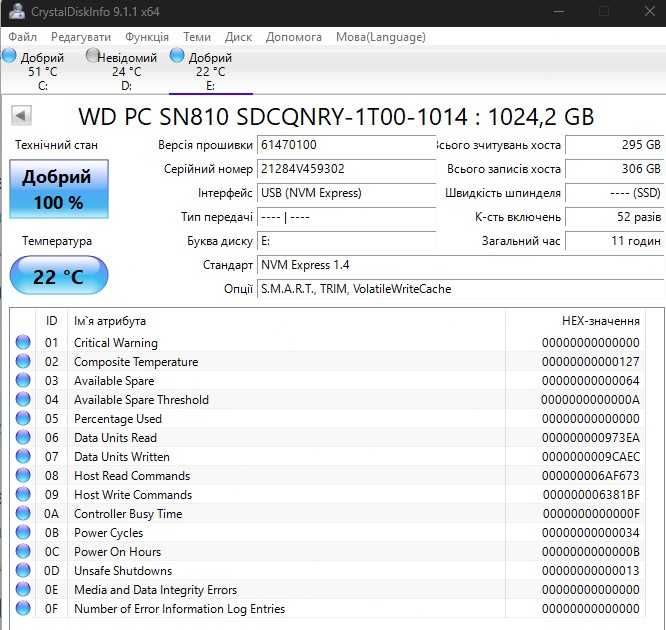Click status orb of Critical Warning row

pyautogui.click(x=23, y=342)
